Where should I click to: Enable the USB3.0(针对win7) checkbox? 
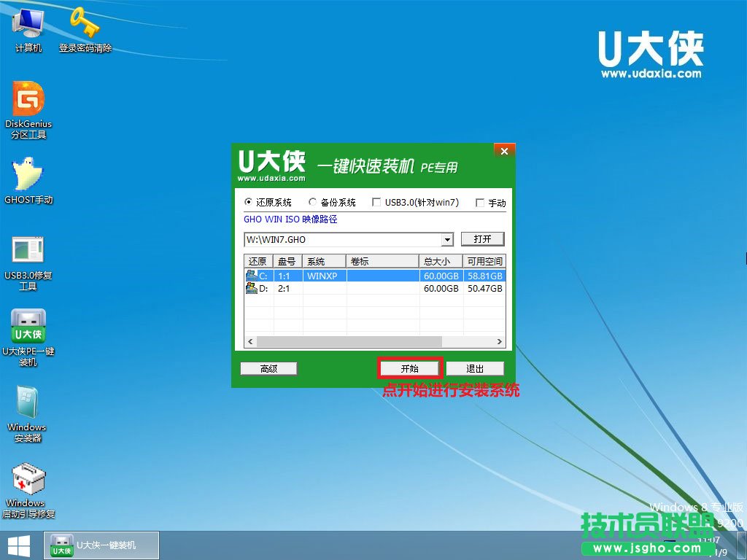(376, 203)
